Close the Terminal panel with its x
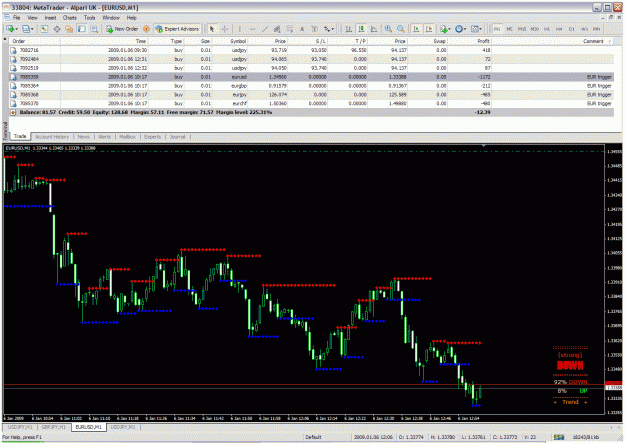The height and width of the screenshot is (443, 625). [5, 39]
